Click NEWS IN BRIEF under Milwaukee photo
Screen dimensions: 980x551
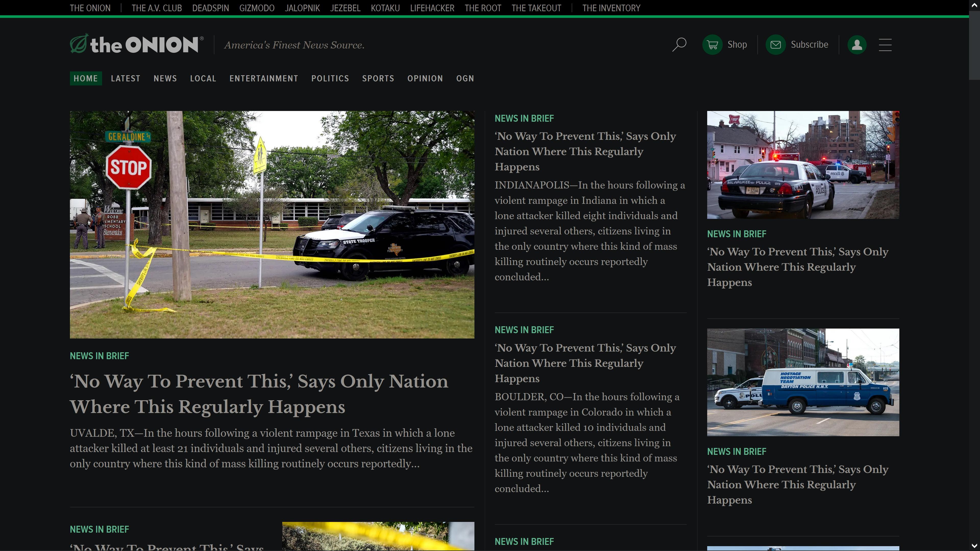coord(737,234)
